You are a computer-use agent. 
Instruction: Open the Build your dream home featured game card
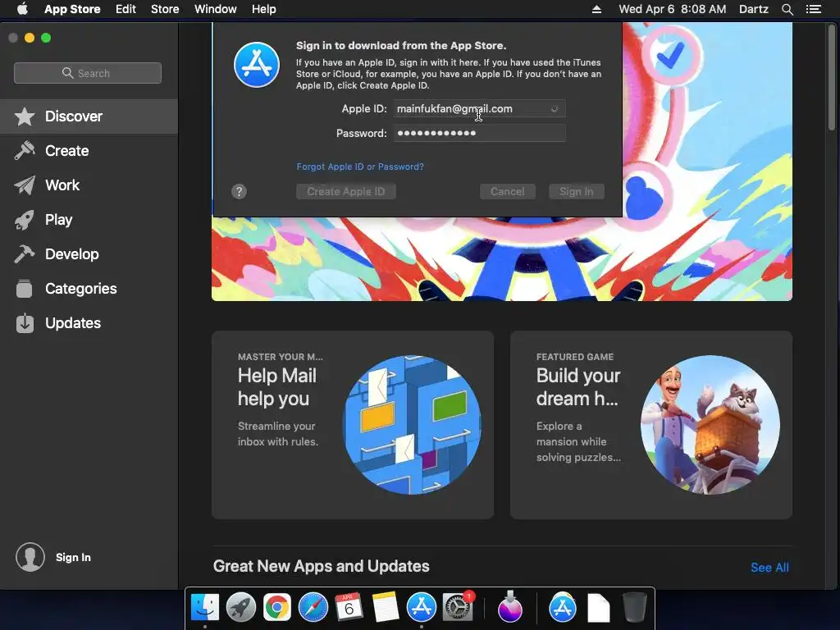click(651, 425)
